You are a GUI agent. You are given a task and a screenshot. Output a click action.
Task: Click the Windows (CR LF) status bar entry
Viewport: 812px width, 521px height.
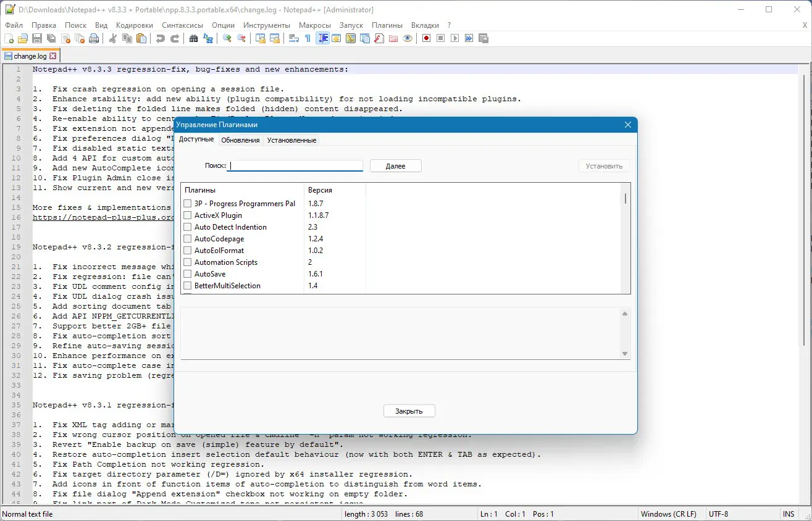tap(669, 514)
